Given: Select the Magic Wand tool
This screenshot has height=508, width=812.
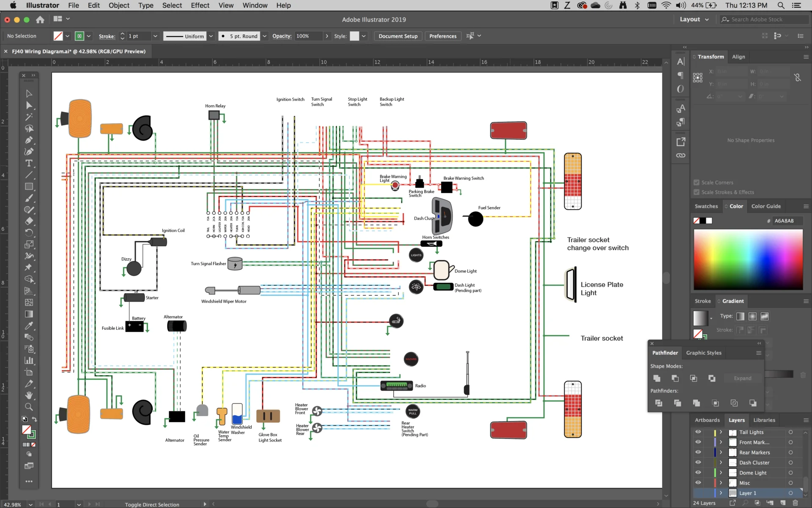Looking at the screenshot, I should (x=29, y=117).
